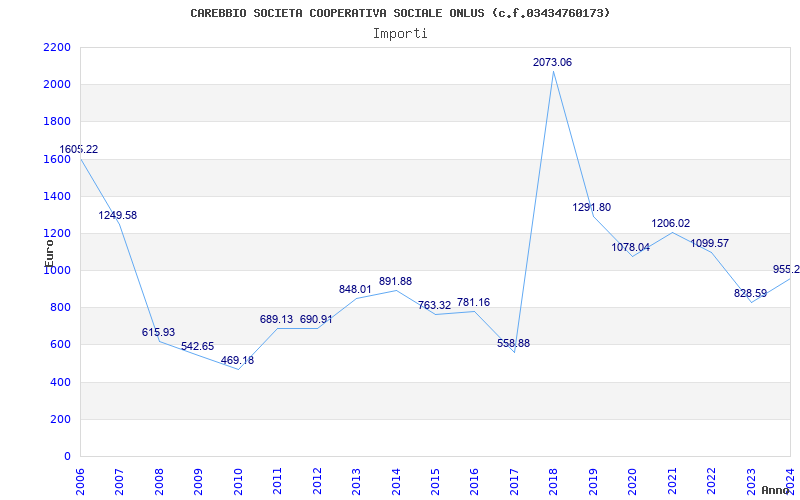Click the 1291.80 data label
Screen dimensions: 800x500
click(592, 207)
